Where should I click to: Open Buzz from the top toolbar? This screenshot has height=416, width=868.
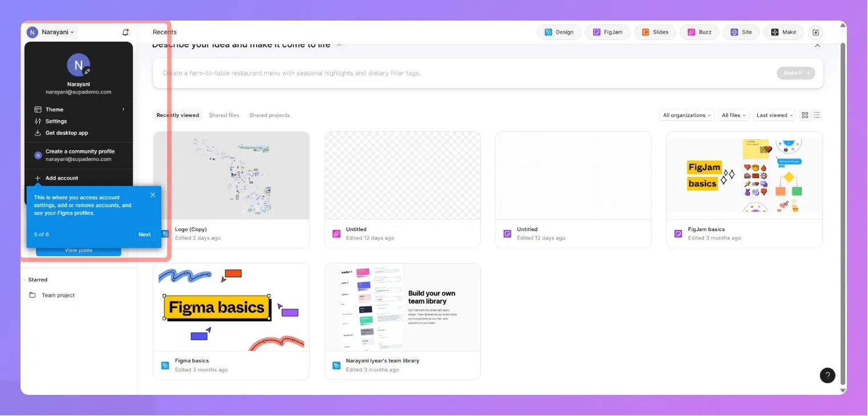click(699, 32)
